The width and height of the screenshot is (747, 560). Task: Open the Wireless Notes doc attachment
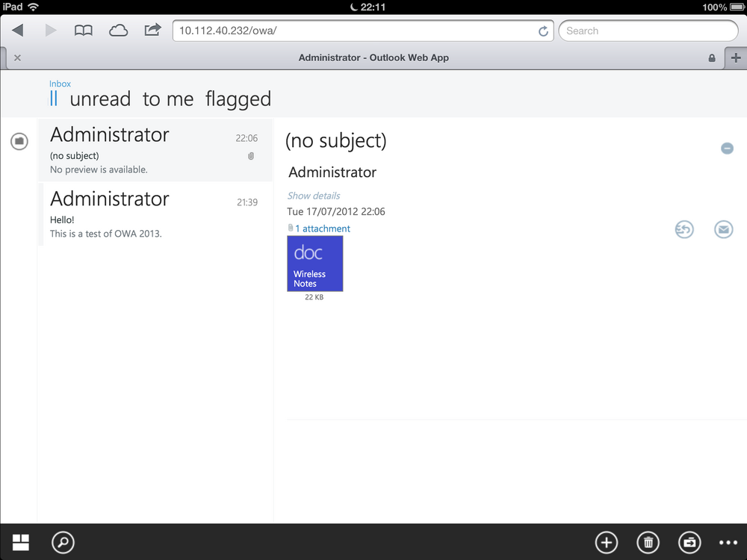pyautogui.click(x=315, y=264)
